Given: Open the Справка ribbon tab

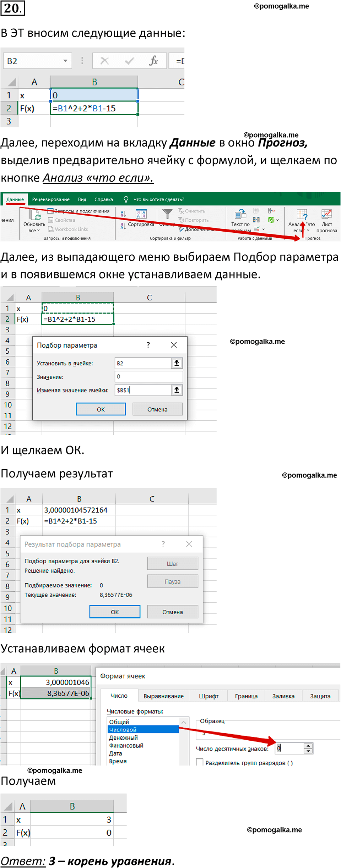Looking at the screenshot, I should pos(104,199).
